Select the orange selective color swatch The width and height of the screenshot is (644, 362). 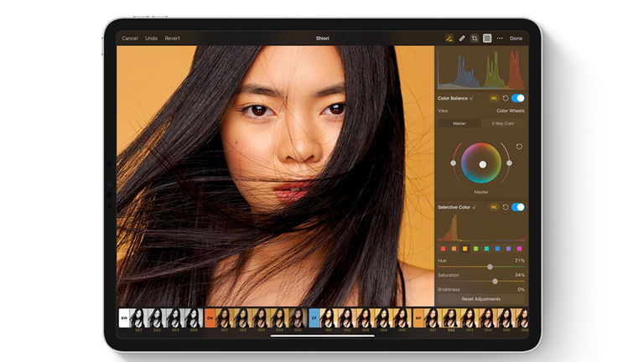pyautogui.click(x=454, y=249)
